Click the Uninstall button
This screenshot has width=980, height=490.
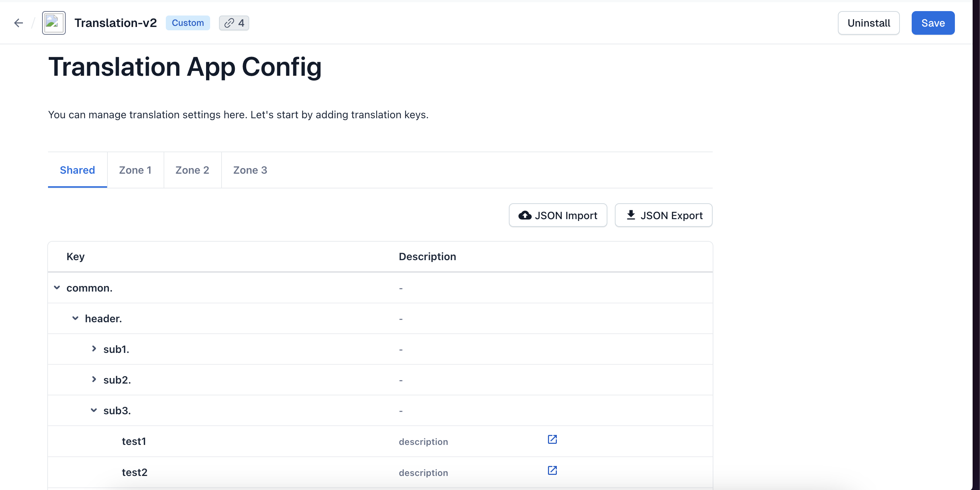click(x=868, y=23)
